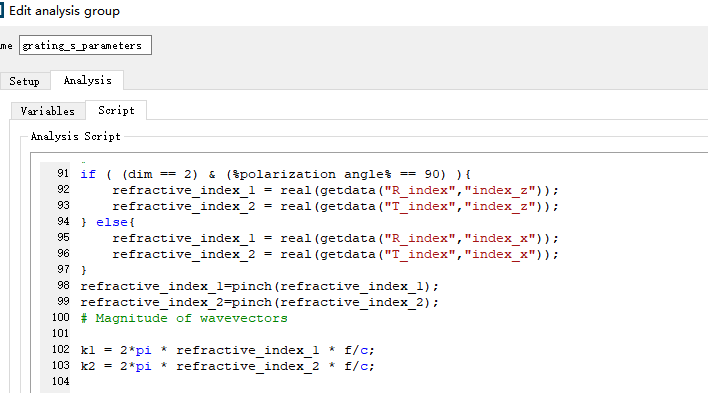
Task: Select the Analysis tab
Action: (x=87, y=80)
